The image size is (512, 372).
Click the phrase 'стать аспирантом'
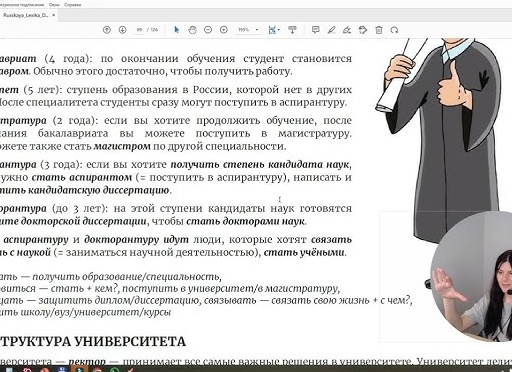[x=82, y=177]
